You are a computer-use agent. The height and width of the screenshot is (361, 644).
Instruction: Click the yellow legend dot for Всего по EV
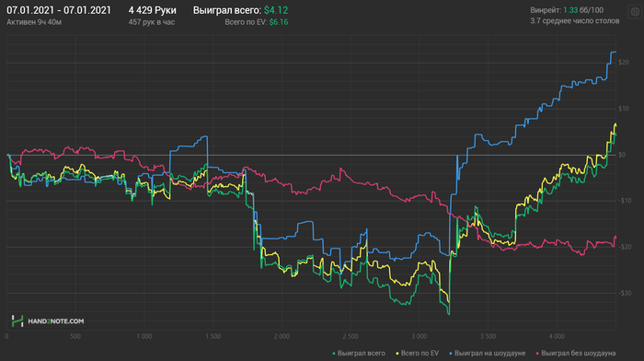point(397,354)
